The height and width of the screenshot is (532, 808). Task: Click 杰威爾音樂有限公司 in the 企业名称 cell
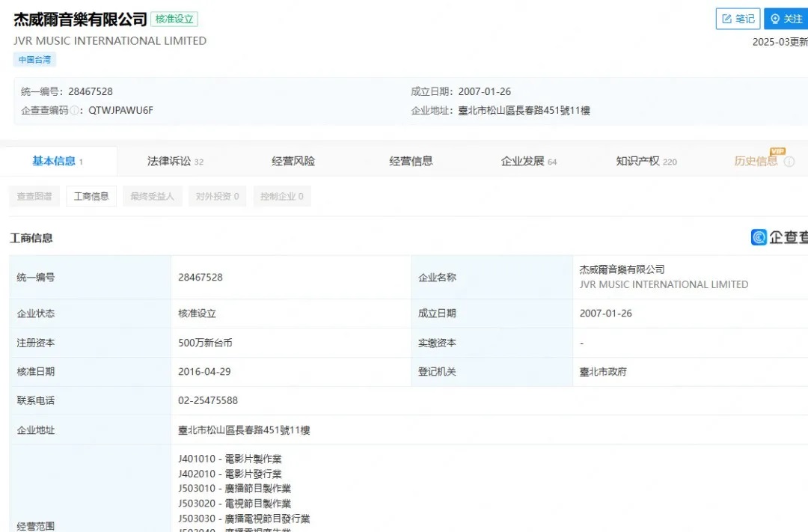622,269
